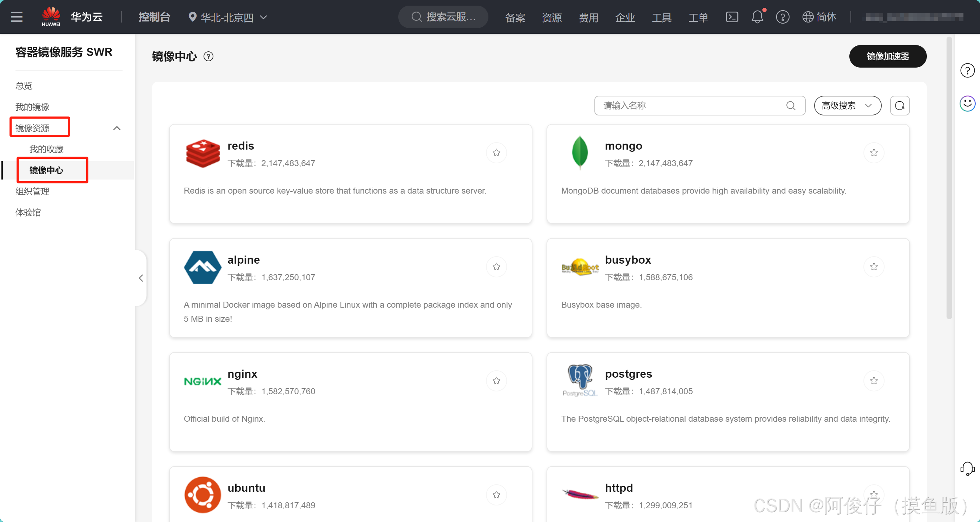Viewport: 980px width, 522px height.
Task: Go to 我的镜像 in sidebar
Action: coord(32,107)
